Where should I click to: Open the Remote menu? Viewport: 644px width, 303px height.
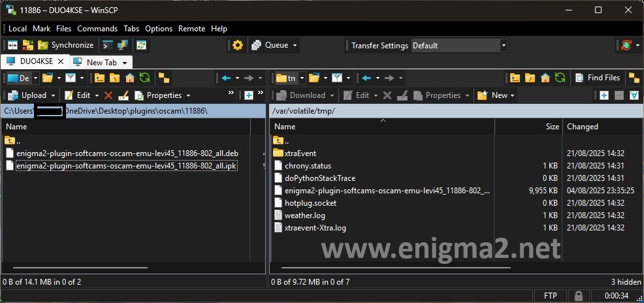pyautogui.click(x=191, y=29)
